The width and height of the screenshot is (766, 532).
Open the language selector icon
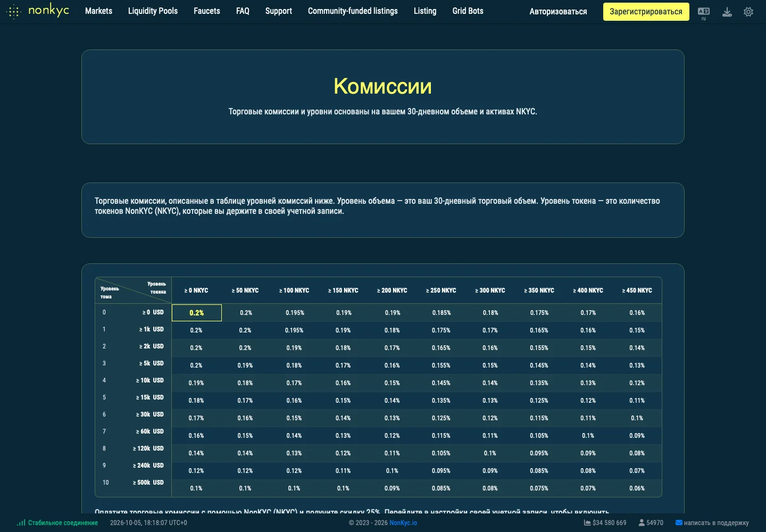(x=704, y=12)
